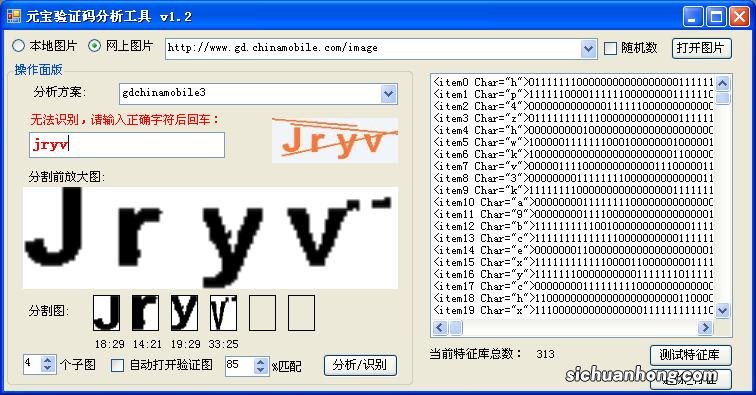Click the jryv character input field
756x395 pixels.
(x=127, y=145)
